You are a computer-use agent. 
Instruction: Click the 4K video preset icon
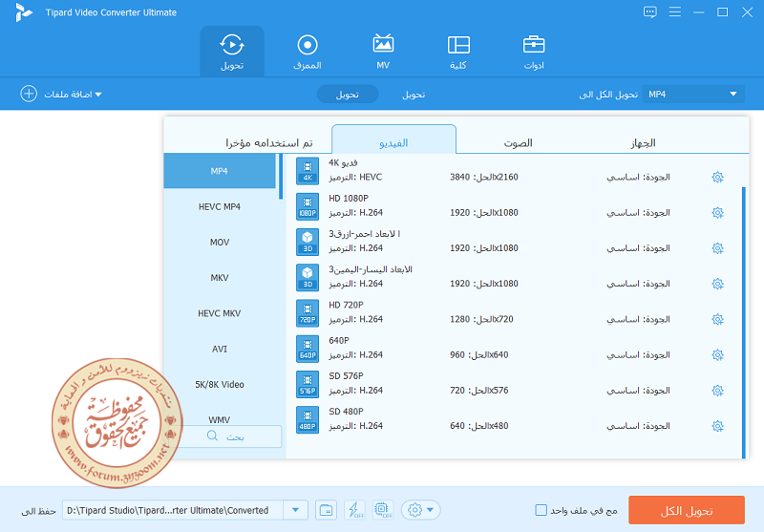(308, 171)
